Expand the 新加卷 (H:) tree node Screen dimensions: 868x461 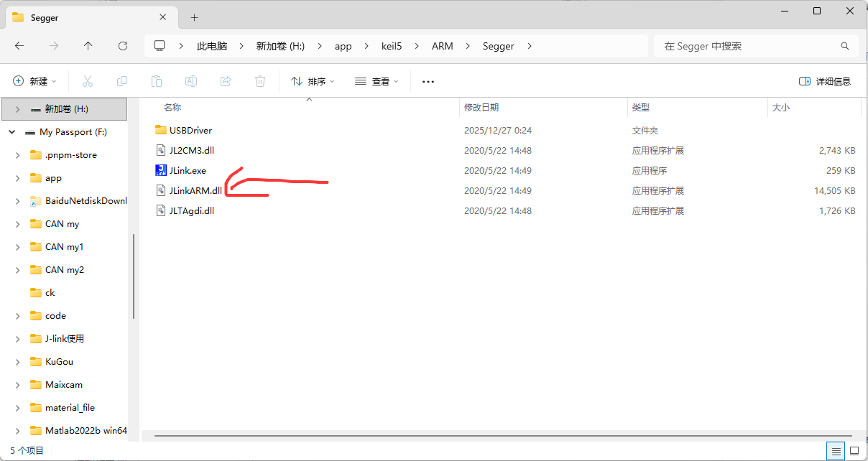click(17, 109)
